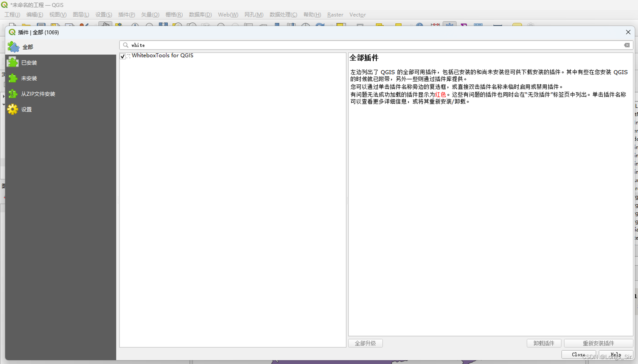Open the 图层(L) layer menu
The width and height of the screenshot is (638, 364).
pyautogui.click(x=81, y=15)
